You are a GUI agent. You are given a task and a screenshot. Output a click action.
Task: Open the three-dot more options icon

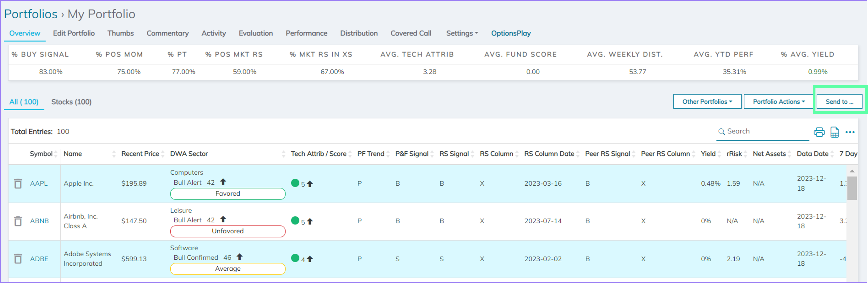point(850,132)
